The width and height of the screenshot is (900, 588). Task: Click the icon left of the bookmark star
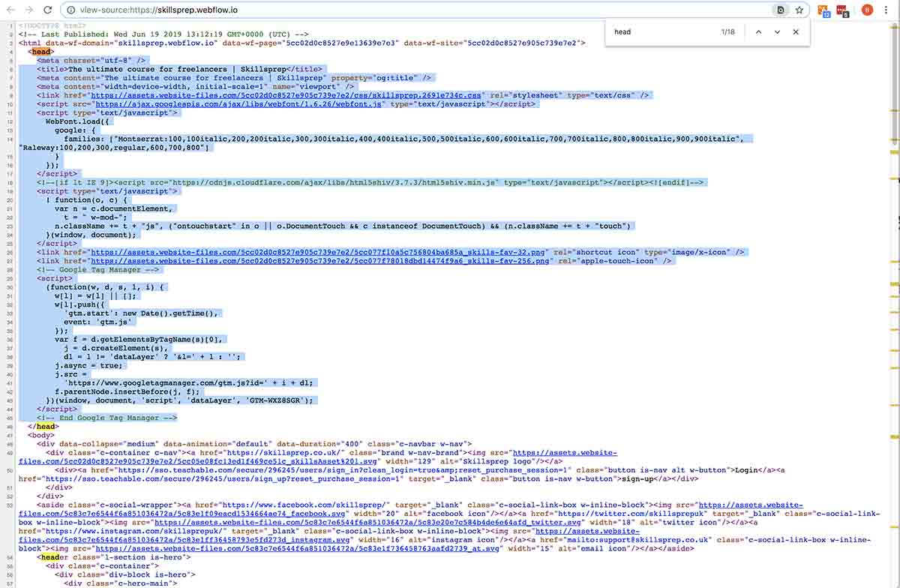pos(780,10)
